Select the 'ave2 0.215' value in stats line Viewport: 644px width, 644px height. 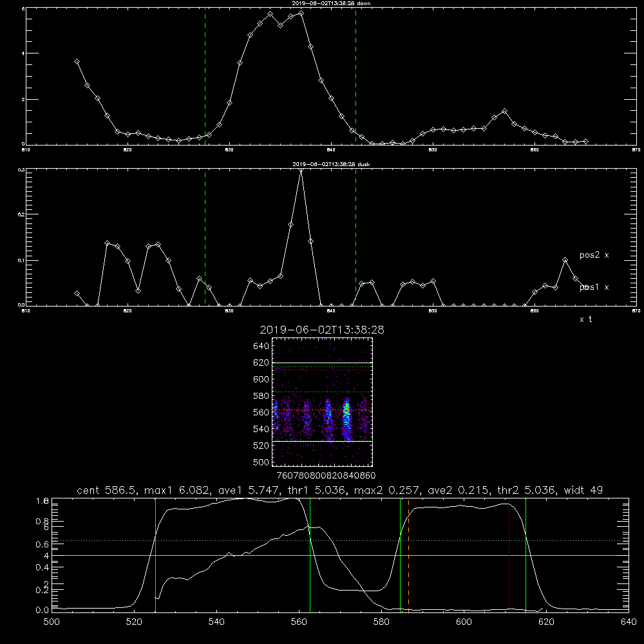pos(459,490)
